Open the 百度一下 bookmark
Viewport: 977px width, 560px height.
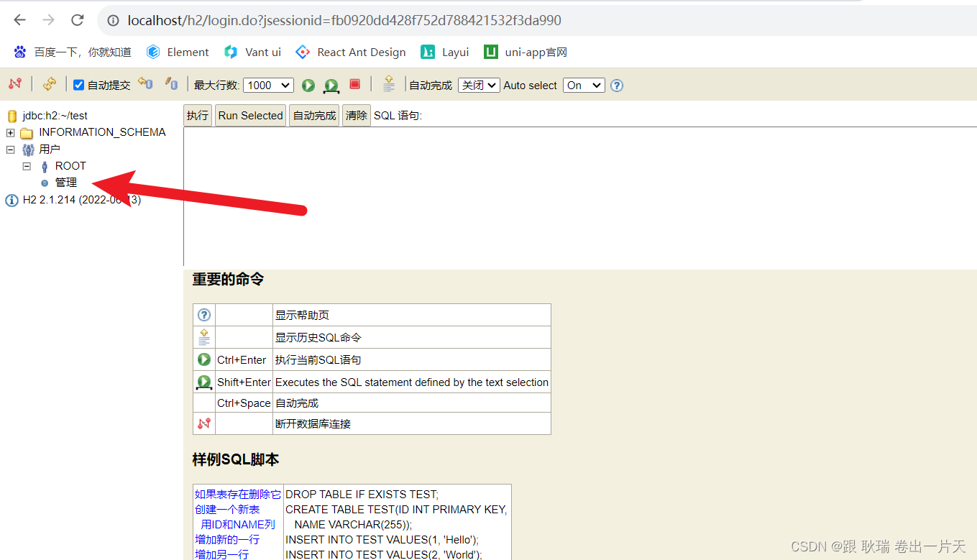pyautogui.click(x=72, y=52)
